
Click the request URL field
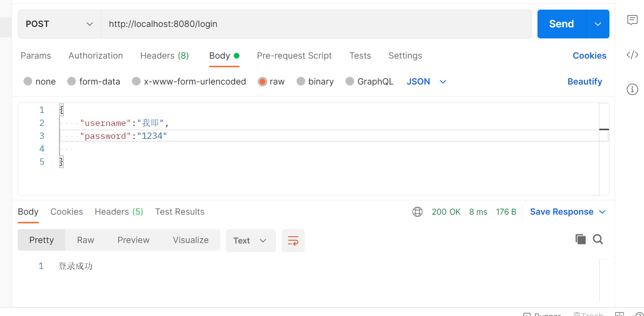pos(288,24)
